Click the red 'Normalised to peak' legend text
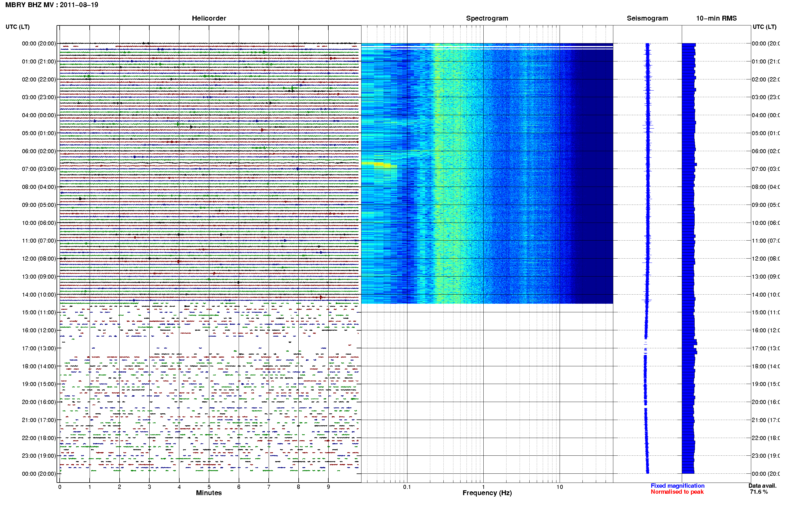Viewport: 812px width, 508px height. 677,492
